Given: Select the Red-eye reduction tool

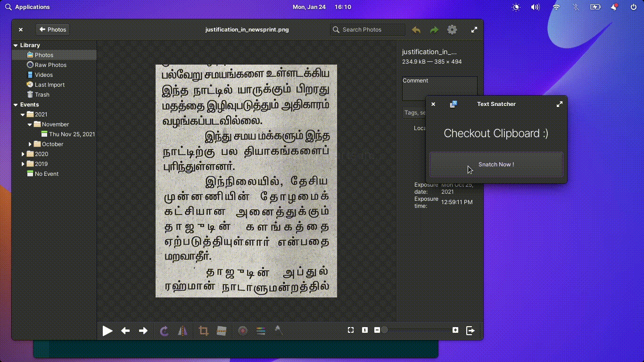Looking at the screenshot, I should pyautogui.click(x=243, y=331).
